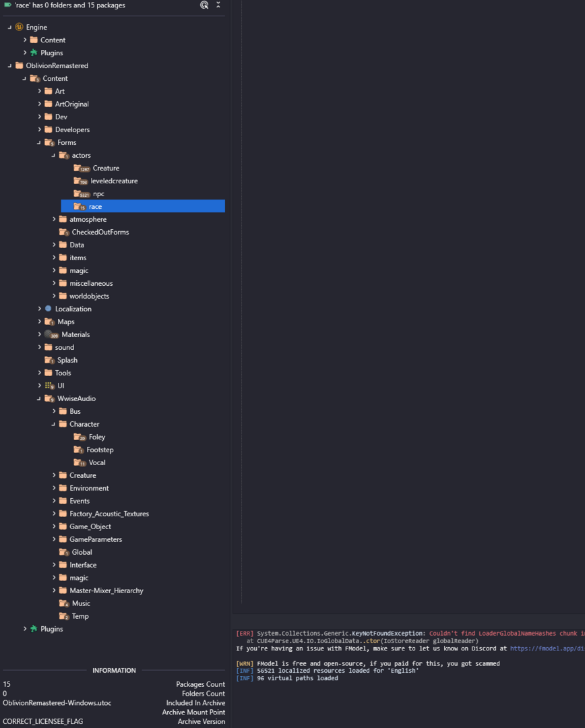Image resolution: width=585 pixels, height=728 pixels.
Task: Click the Temp folder icon
Action: pos(64,616)
